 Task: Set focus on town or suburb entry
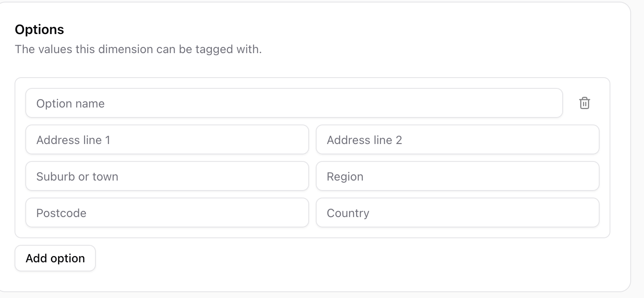(x=167, y=176)
